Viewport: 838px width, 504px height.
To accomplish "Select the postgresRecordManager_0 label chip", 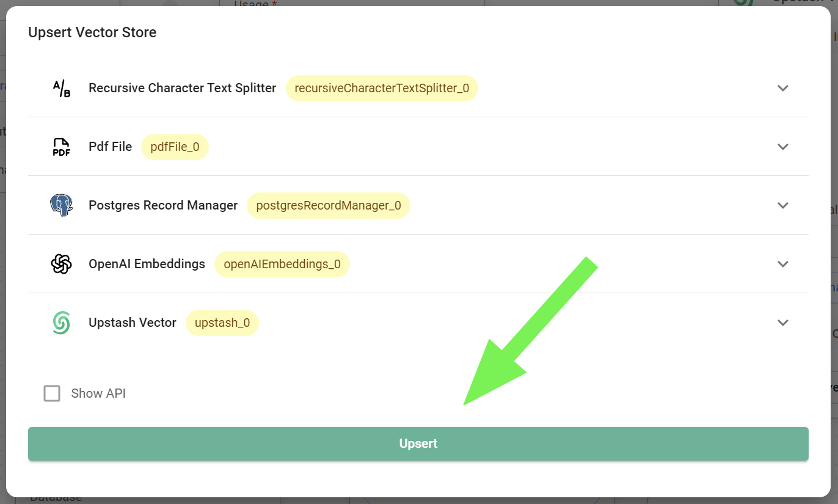I will tap(329, 206).
